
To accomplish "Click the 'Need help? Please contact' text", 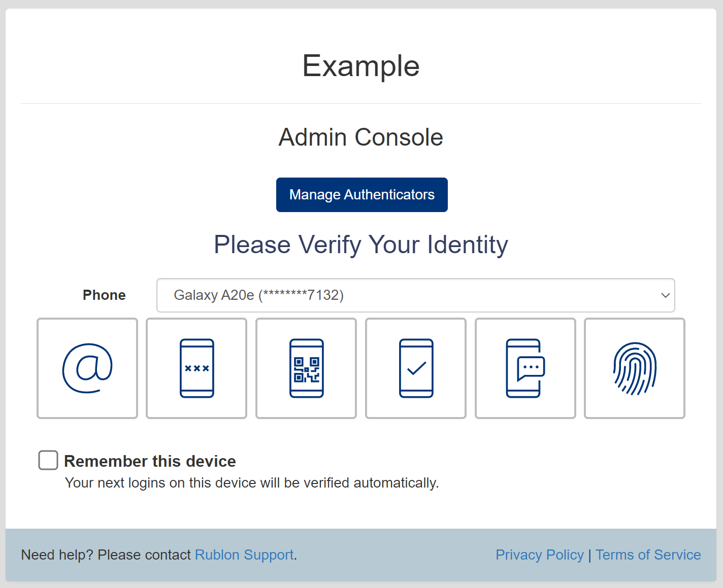I will pyautogui.click(x=106, y=555).
